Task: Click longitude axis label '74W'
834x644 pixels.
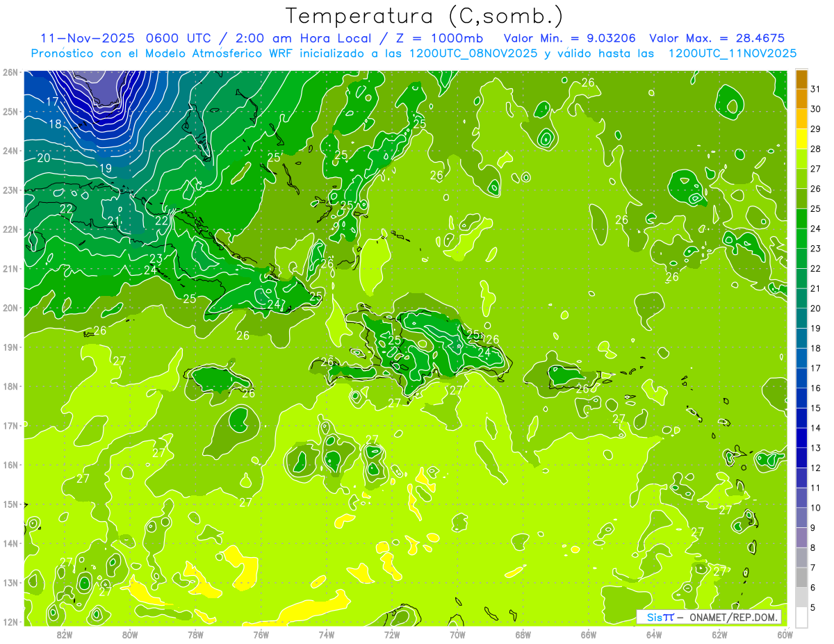Action: tap(327, 634)
